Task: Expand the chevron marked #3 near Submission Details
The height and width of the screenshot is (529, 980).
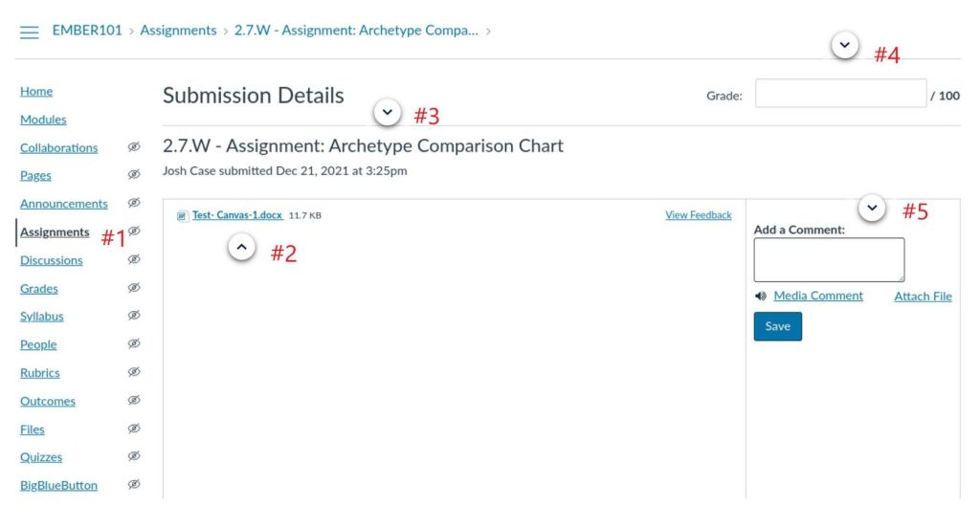Action: [x=387, y=113]
